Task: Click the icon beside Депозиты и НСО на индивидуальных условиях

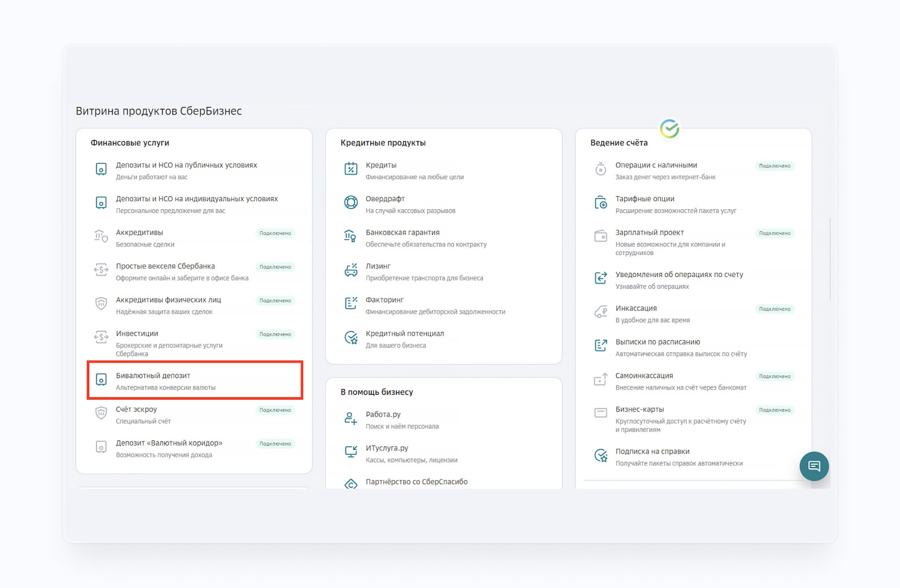Action: click(x=101, y=202)
